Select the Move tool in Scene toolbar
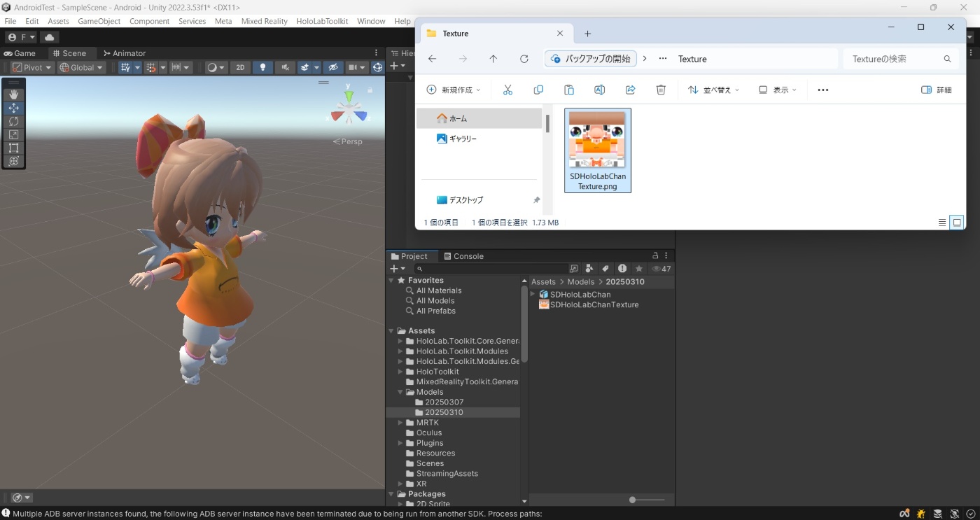 [13, 108]
